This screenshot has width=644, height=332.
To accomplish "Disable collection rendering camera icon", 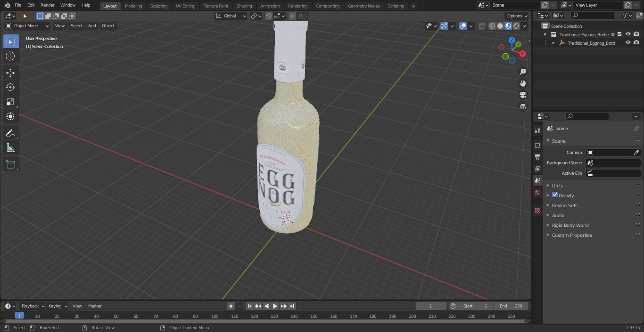I will pyautogui.click(x=636, y=34).
